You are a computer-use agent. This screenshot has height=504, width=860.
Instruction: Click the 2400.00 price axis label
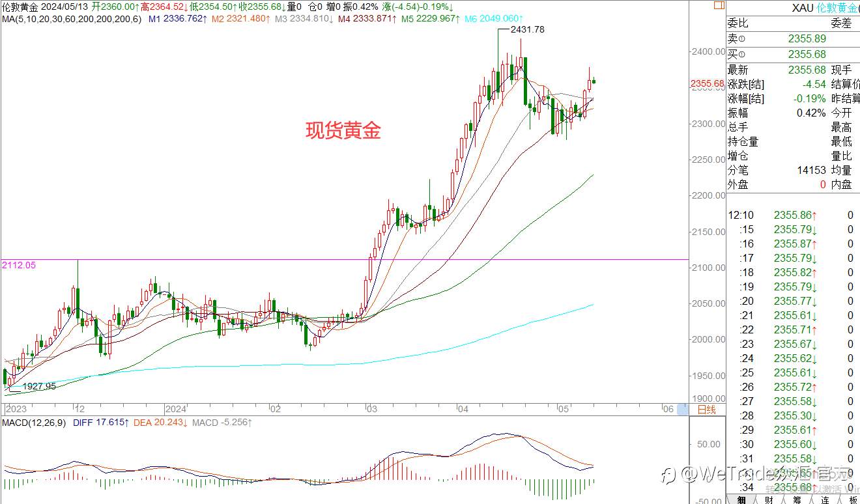click(708, 51)
